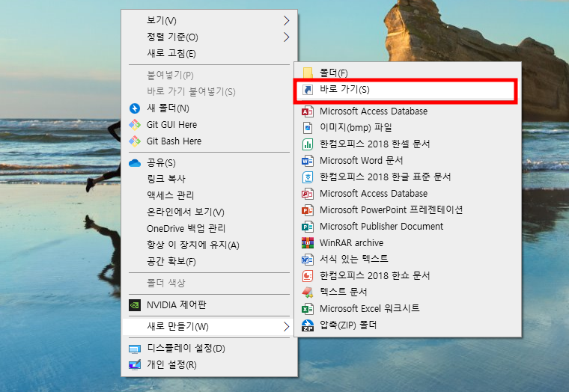Create a new 압축(ZIP) 폴더
This screenshot has width=569, height=392.
(407, 325)
